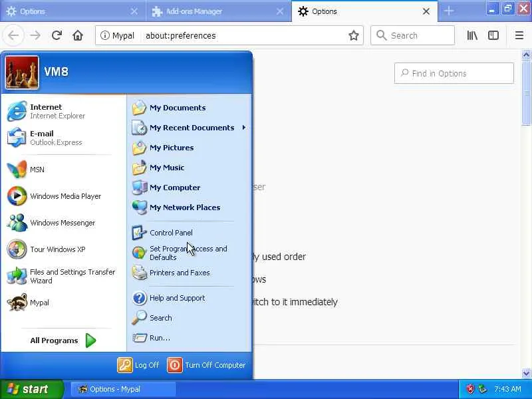Reload the current page
Screen dimensions: 532x399
(x=57, y=35)
